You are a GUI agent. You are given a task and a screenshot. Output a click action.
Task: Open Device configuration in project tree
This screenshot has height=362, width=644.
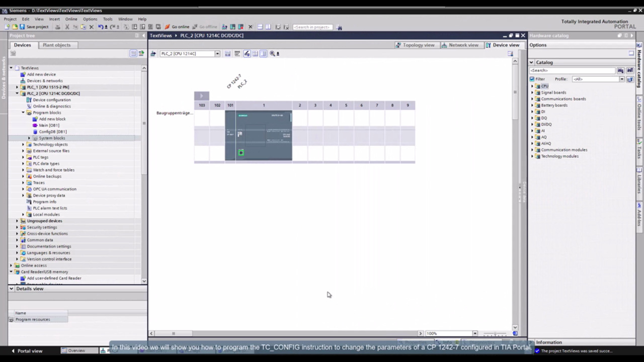click(x=51, y=100)
